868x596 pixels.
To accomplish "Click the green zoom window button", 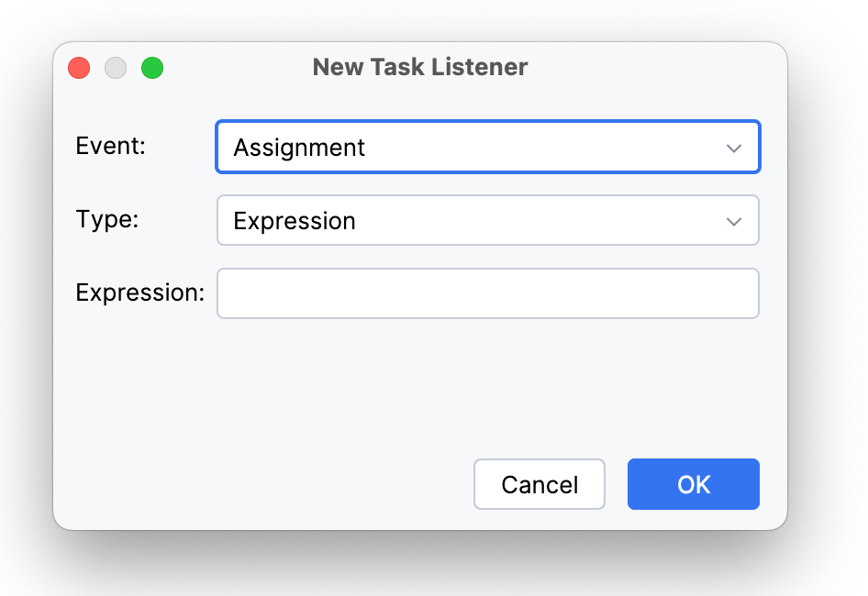I will (152, 68).
